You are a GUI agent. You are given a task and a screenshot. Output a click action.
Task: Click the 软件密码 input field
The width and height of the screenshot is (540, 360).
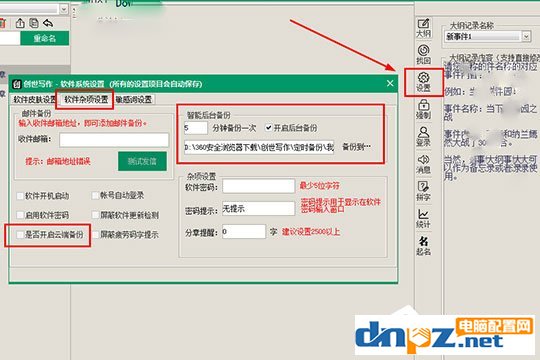(x=258, y=186)
